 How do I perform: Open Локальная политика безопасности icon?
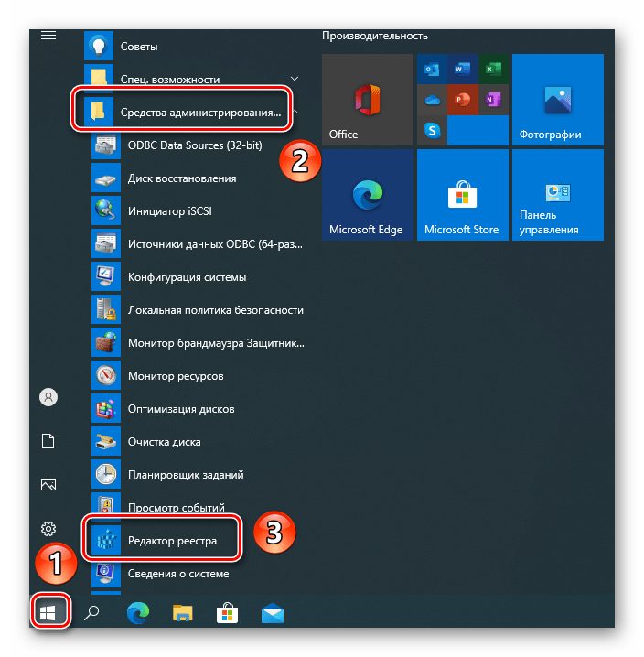(x=106, y=309)
